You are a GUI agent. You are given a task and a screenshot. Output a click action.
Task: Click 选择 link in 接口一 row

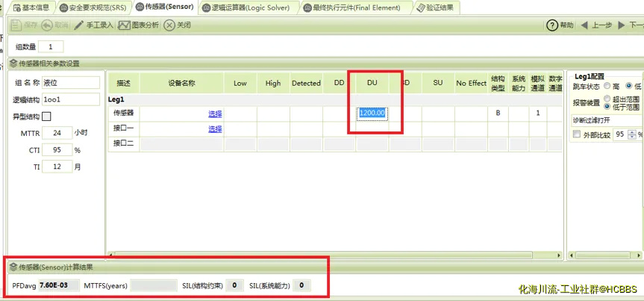tap(215, 128)
